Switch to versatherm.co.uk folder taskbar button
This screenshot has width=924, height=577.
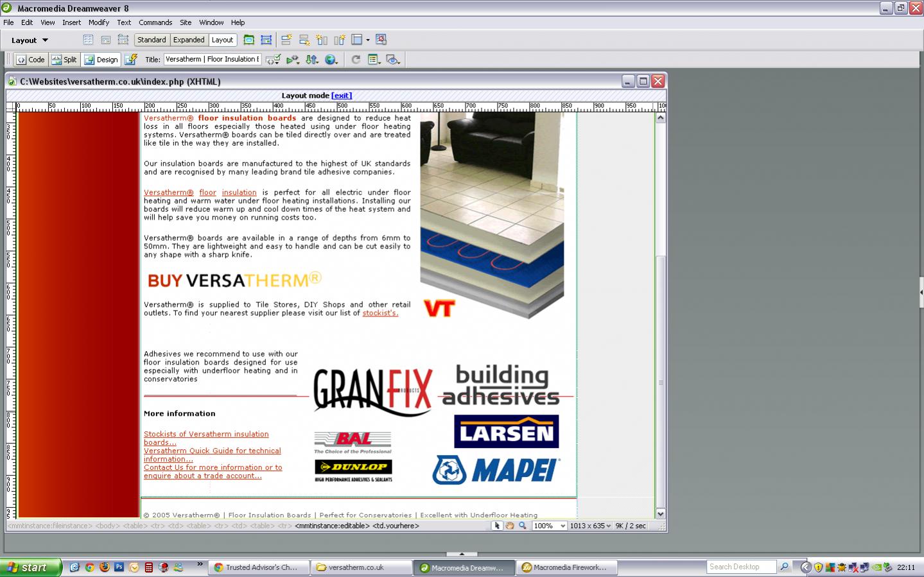tap(362, 567)
